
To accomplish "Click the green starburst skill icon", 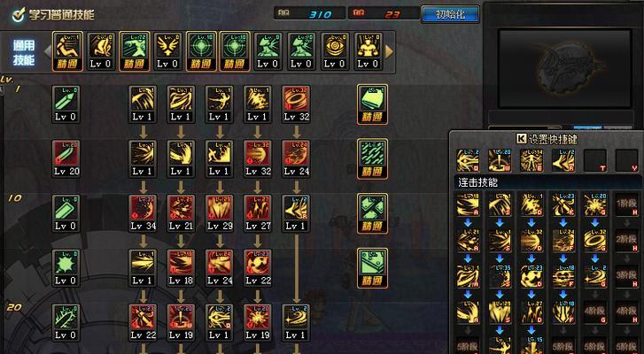I will tap(66, 268).
